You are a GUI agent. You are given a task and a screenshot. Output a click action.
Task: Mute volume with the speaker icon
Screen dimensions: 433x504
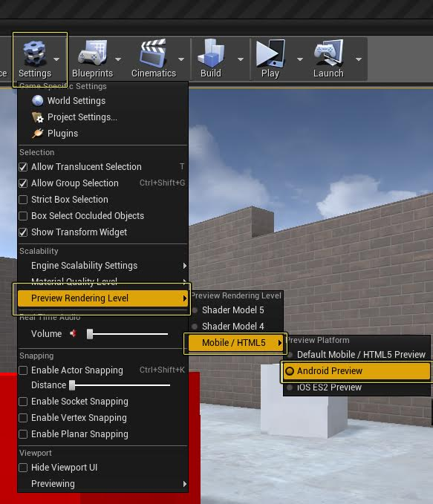click(x=73, y=333)
